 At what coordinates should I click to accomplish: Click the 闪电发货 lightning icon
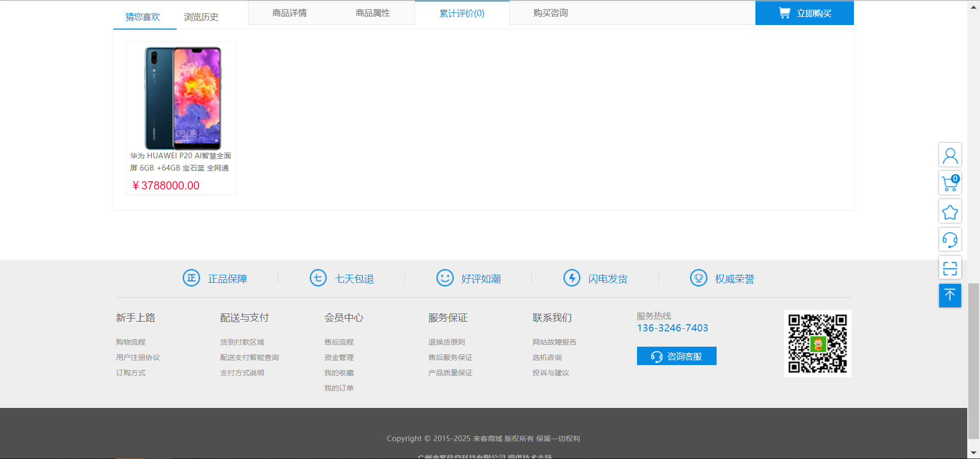pyautogui.click(x=572, y=278)
